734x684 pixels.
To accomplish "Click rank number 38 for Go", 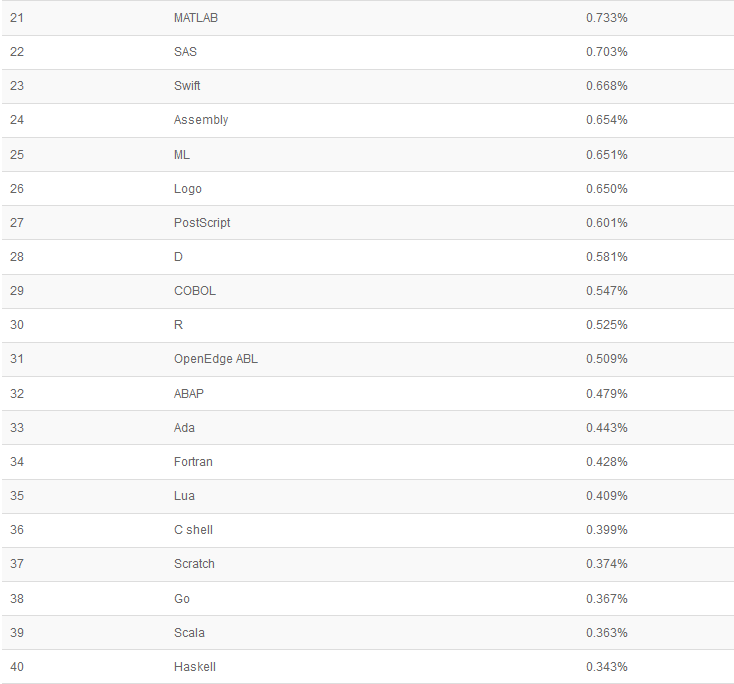I will (x=17, y=598).
